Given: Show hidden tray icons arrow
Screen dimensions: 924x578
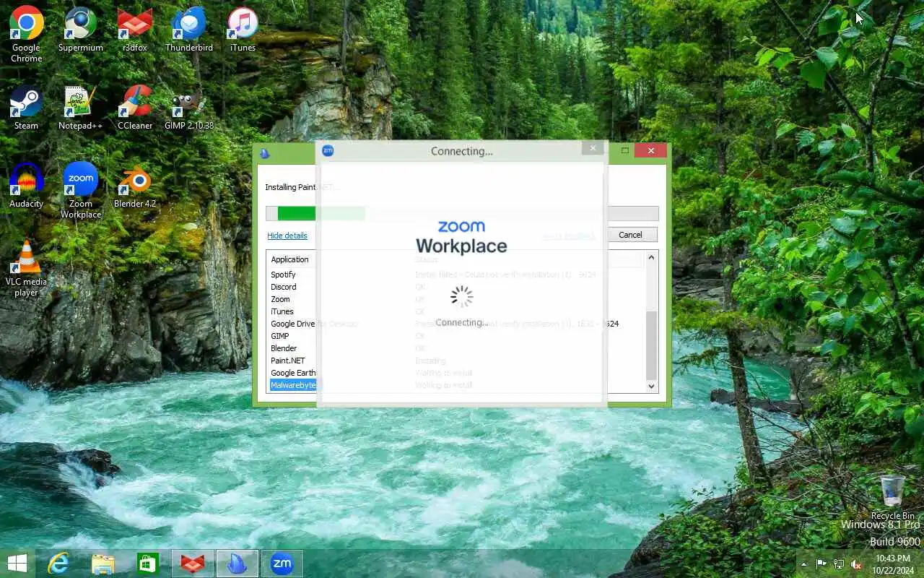Looking at the screenshot, I should coord(803,564).
